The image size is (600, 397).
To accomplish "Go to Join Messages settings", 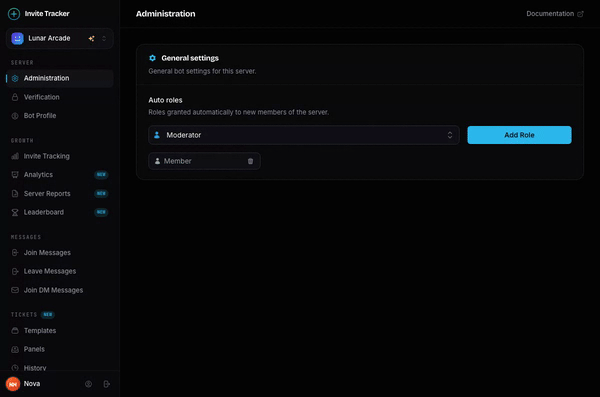I will [60, 253].
